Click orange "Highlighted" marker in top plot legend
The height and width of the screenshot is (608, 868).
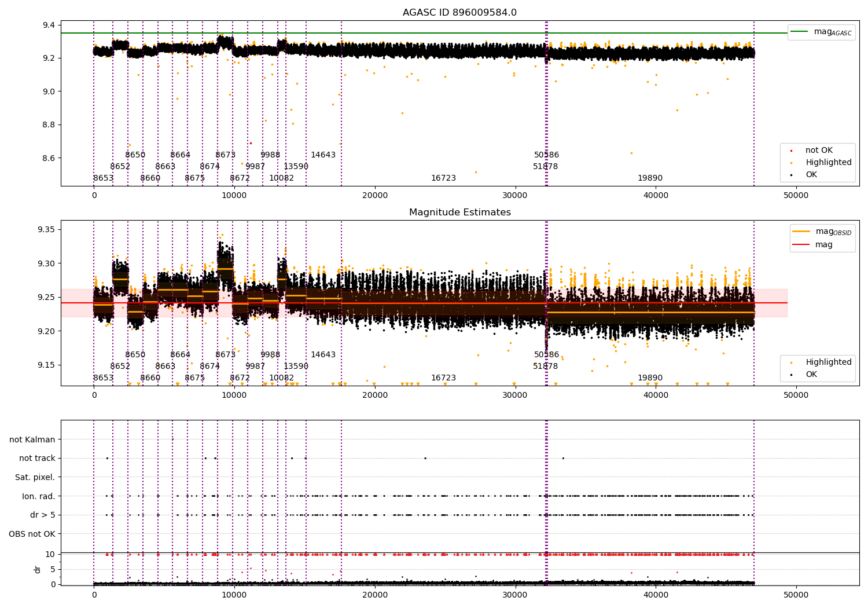(x=791, y=163)
